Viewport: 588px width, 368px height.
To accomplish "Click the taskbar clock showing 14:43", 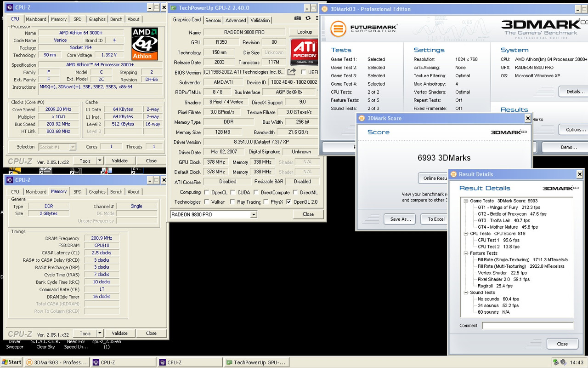I will (x=577, y=362).
